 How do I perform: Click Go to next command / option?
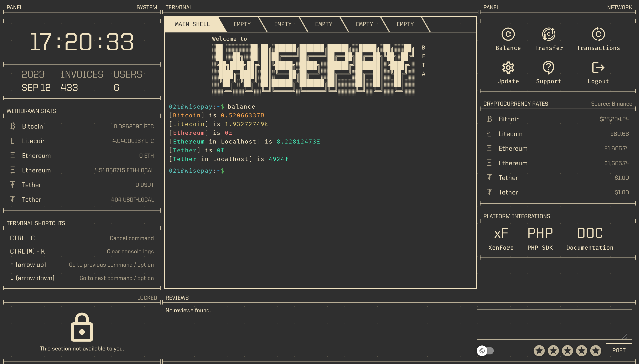click(116, 278)
